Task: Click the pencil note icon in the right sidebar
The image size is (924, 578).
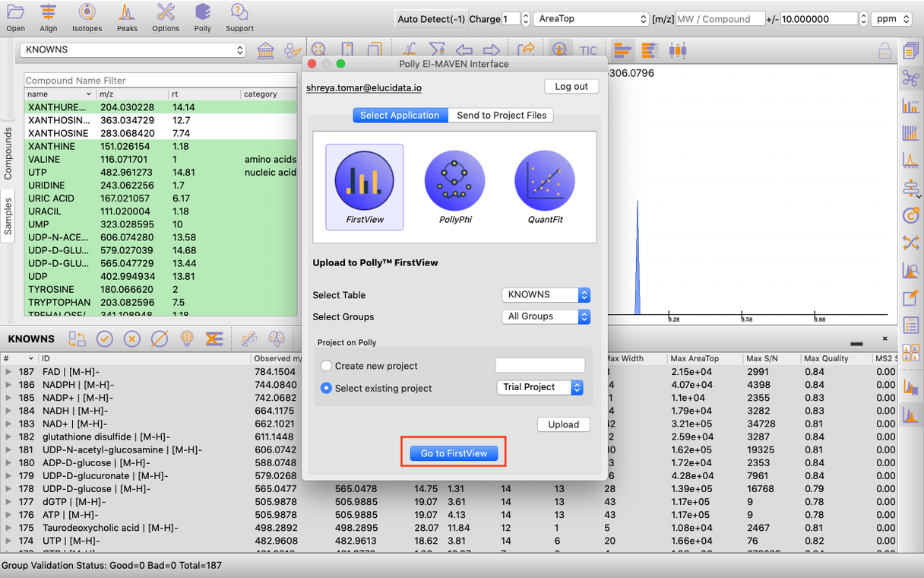Action: point(910,297)
